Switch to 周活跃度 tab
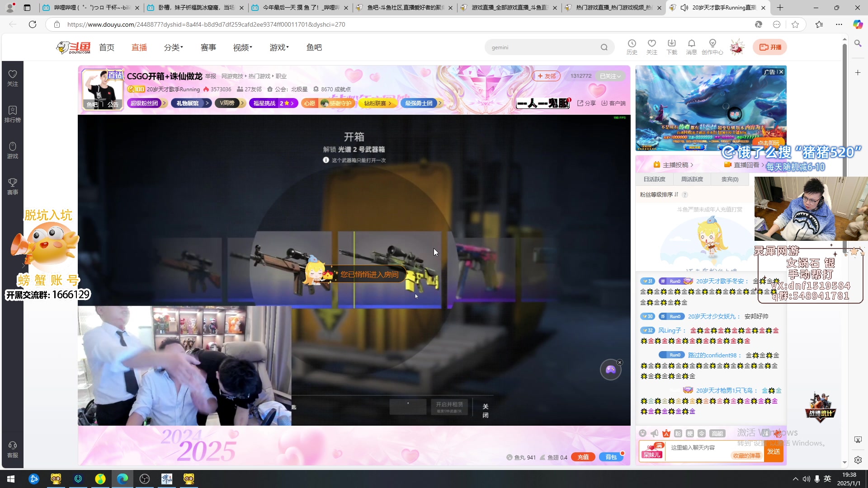This screenshot has height=488, width=868. (692, 179)
